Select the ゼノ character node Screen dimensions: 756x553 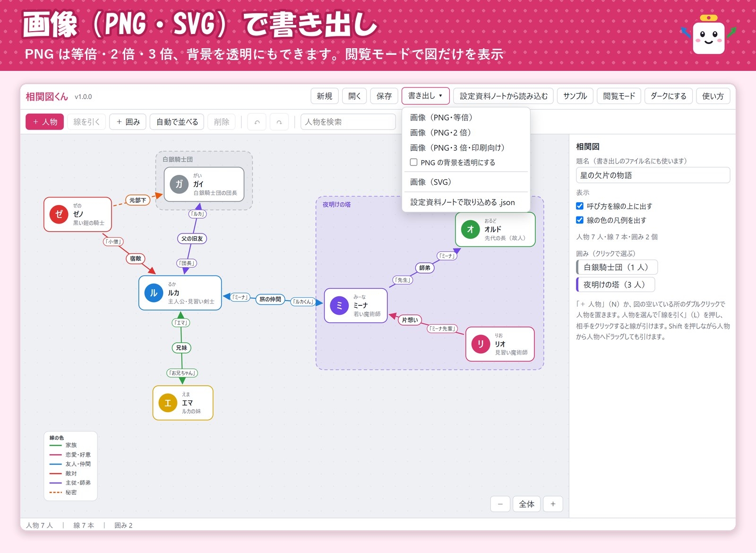[x=77, y=214]
